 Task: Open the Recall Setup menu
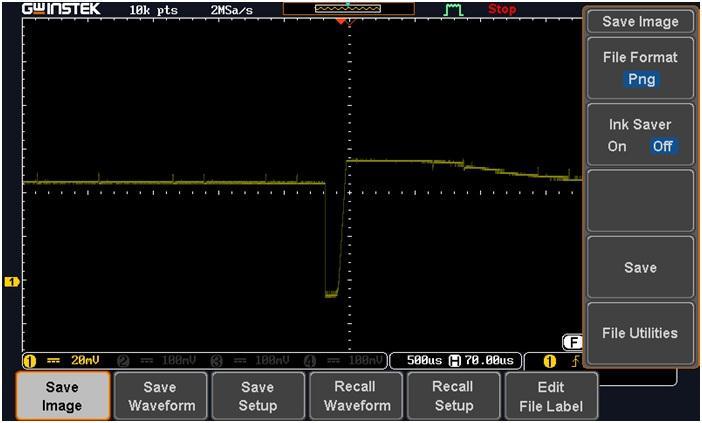pos(453,396)
